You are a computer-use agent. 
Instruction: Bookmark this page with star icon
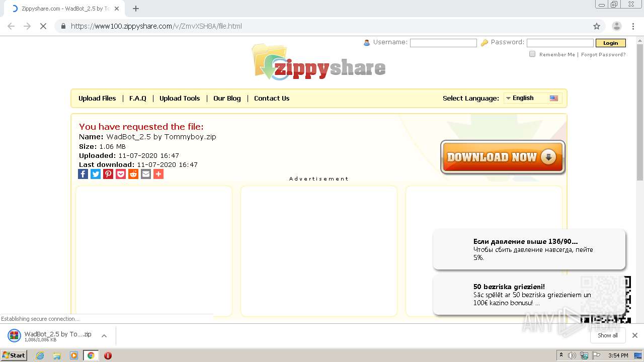click(x=597, y=26)
